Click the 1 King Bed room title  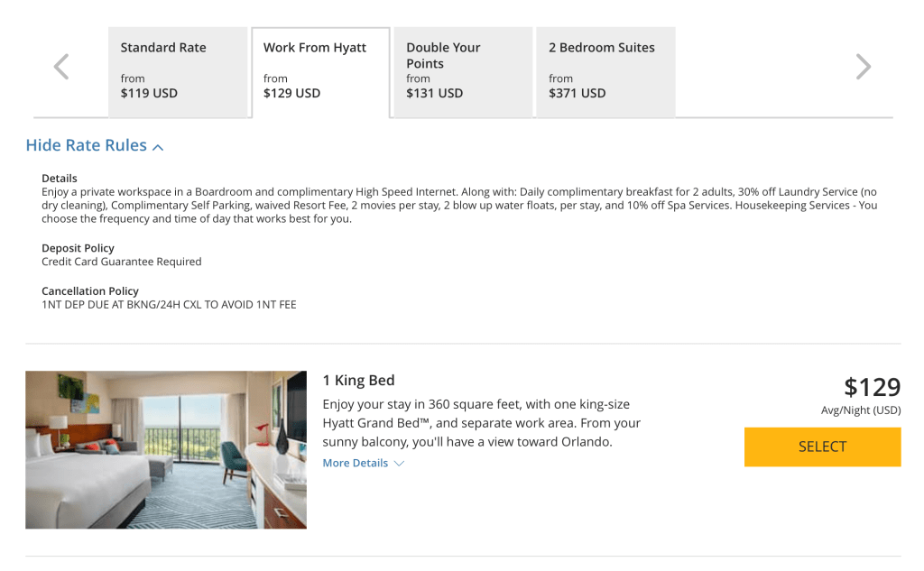point(358,381)
